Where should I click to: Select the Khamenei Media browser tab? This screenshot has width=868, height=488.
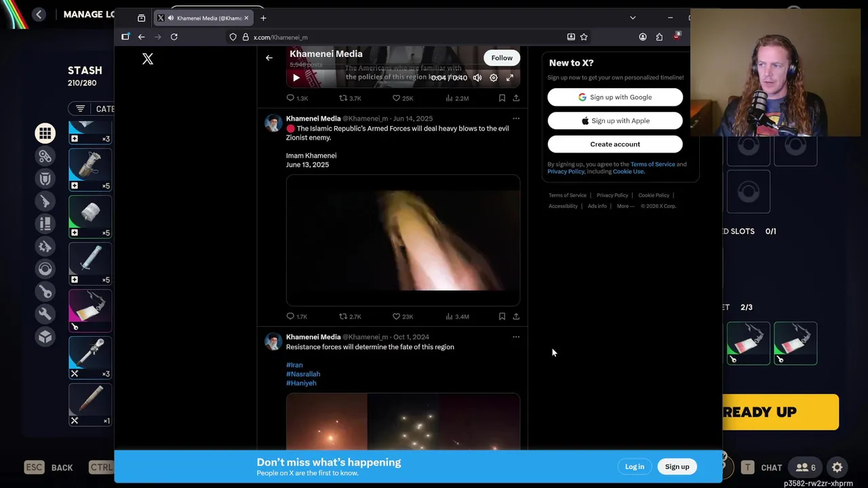pos(203,18)
